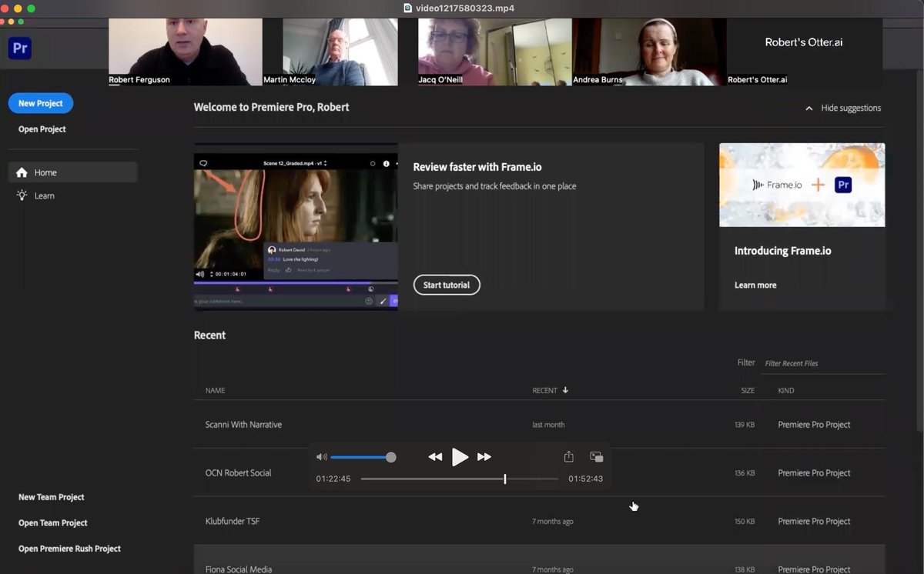The height and width of the screenshot is (574, 924).
Task: Click the Frame.io plus Pr banner image
Action: 802,185
